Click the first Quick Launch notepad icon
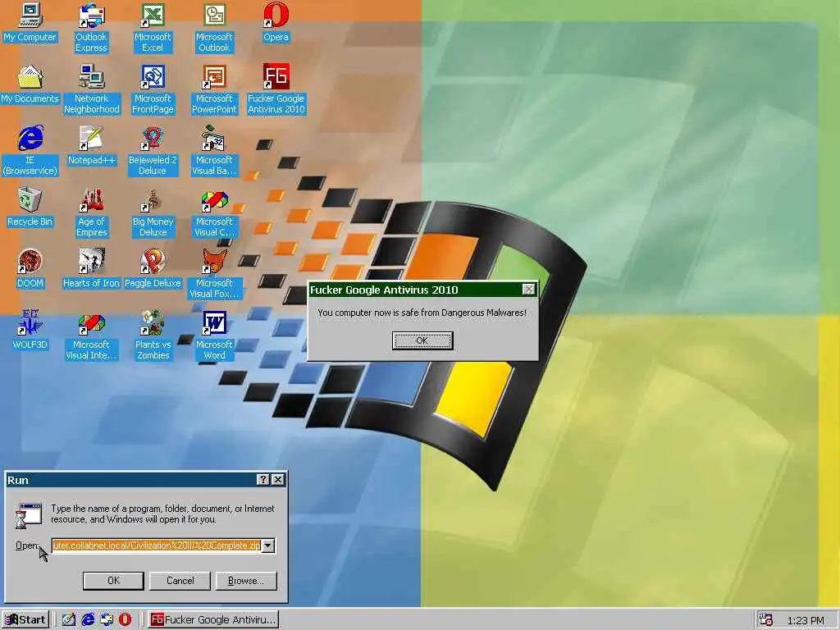Image resolution: width=840 pixels, height=630 pixels. coord(69,620)
